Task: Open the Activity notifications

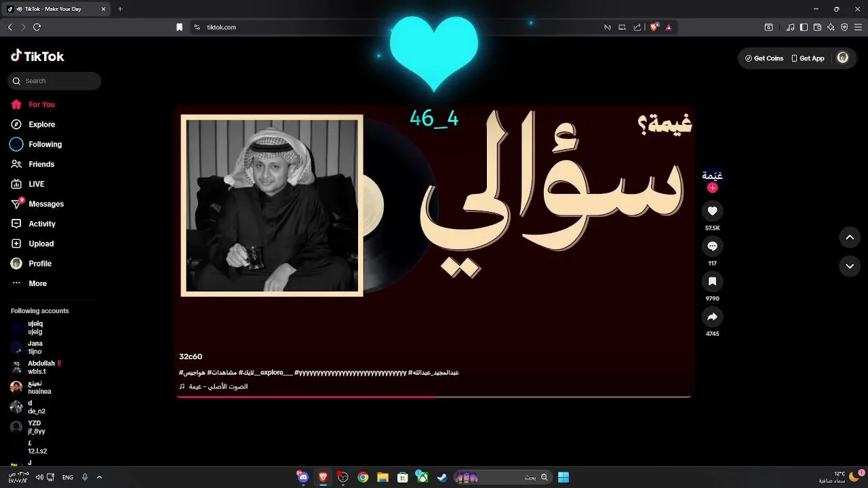Action: point(33,224)
